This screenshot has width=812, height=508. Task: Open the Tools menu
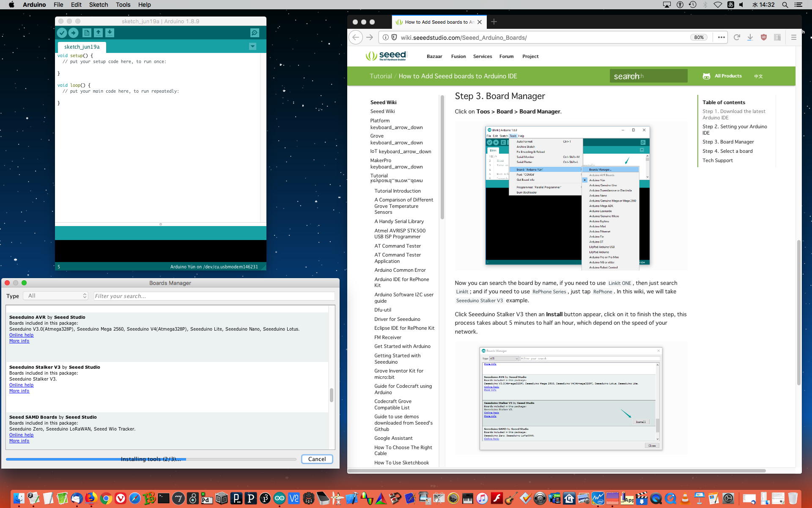pyautogui.click(x=123, y=5)
